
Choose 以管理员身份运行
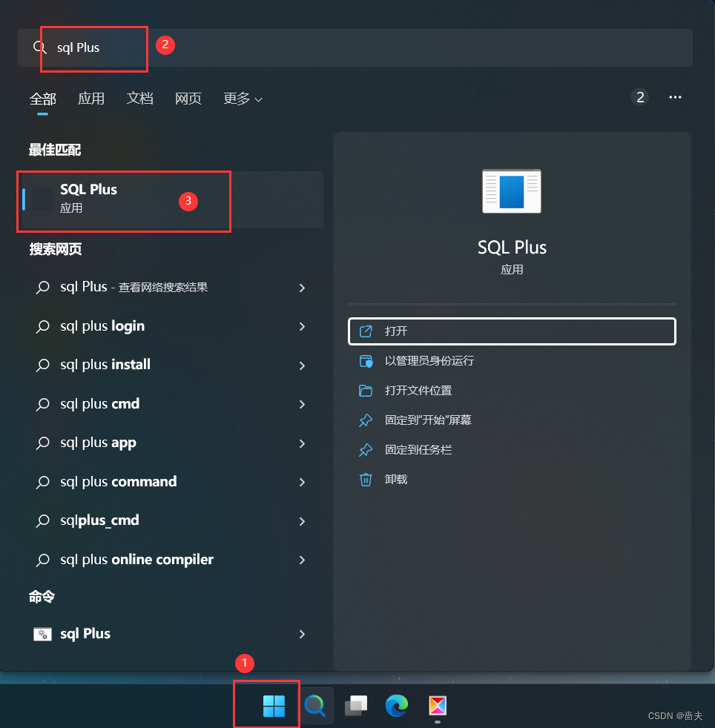[x=512, y=361]
